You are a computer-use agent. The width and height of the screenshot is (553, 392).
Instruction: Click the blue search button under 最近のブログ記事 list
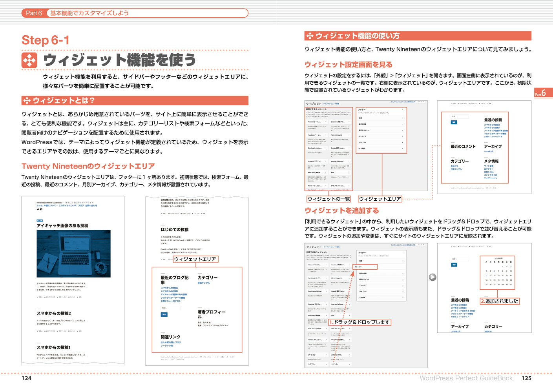click(x=164, y=314)
